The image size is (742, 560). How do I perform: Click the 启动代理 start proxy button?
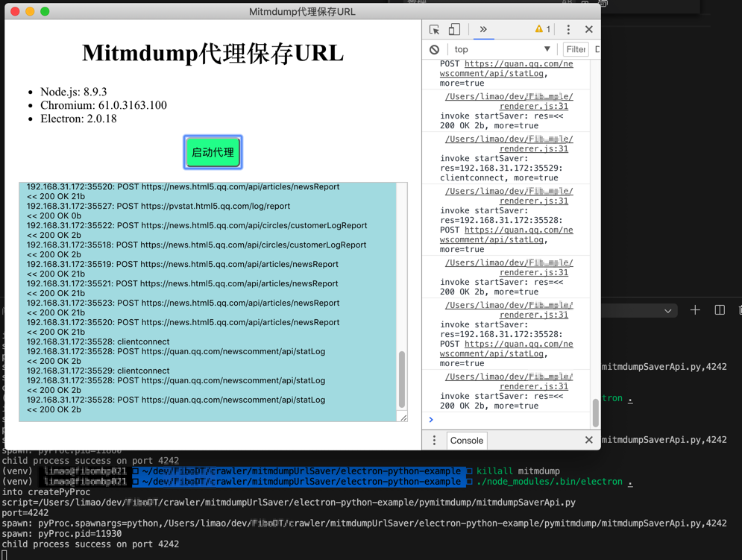[213, 152]
